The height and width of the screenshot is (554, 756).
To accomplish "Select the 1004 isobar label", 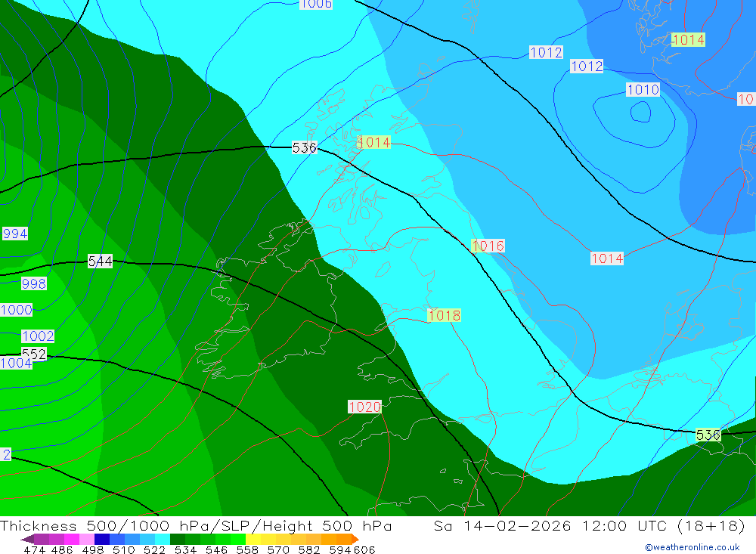I will coord(16,363).
